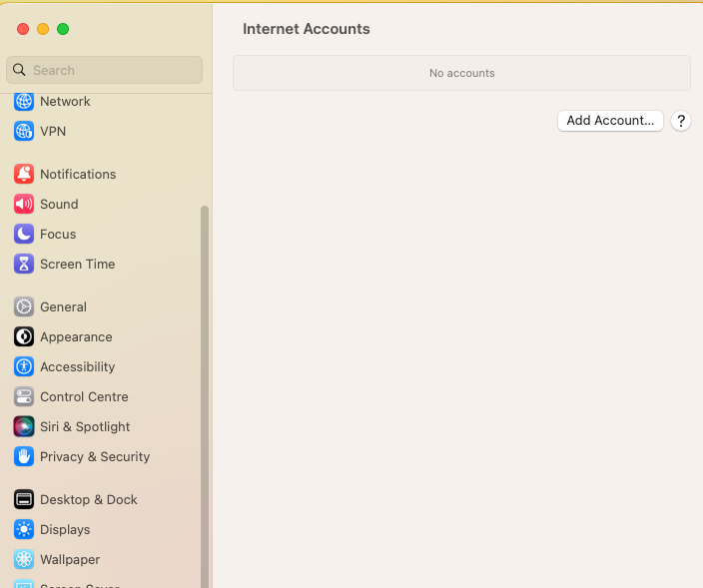Focus the Search settings field
703x588 pixels.
pos(105,70)
